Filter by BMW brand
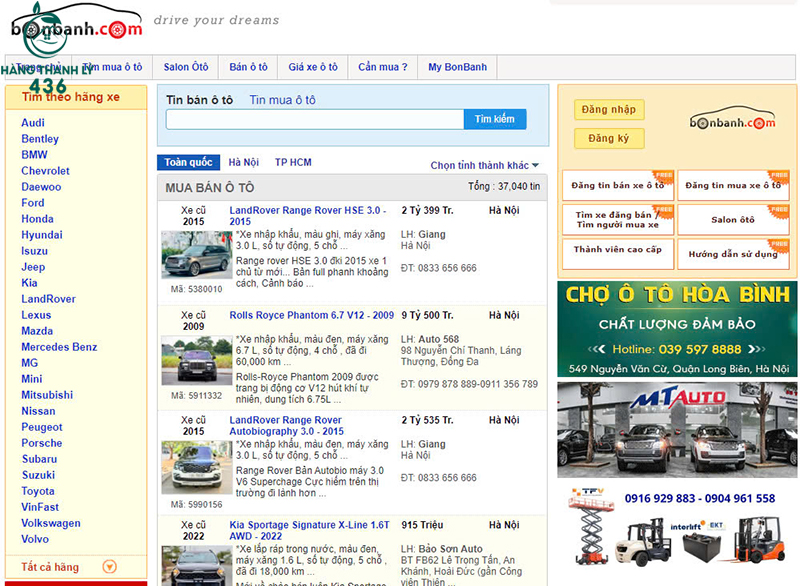The width and height of the screenshot is (800, 586). [x=34, y=155]
